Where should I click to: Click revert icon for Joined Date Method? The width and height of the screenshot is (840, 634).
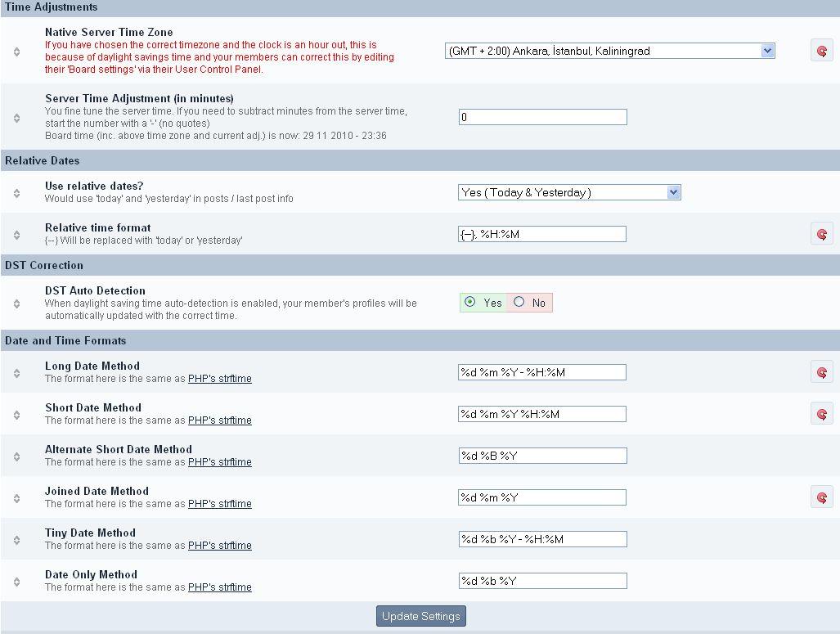(822, 497)
